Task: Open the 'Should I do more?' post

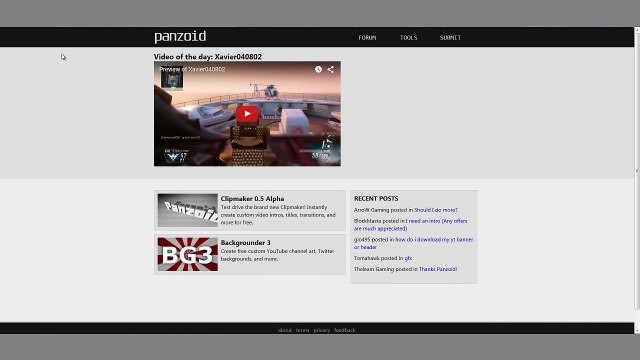Action: pyautogui.click(x=436, y=210)
